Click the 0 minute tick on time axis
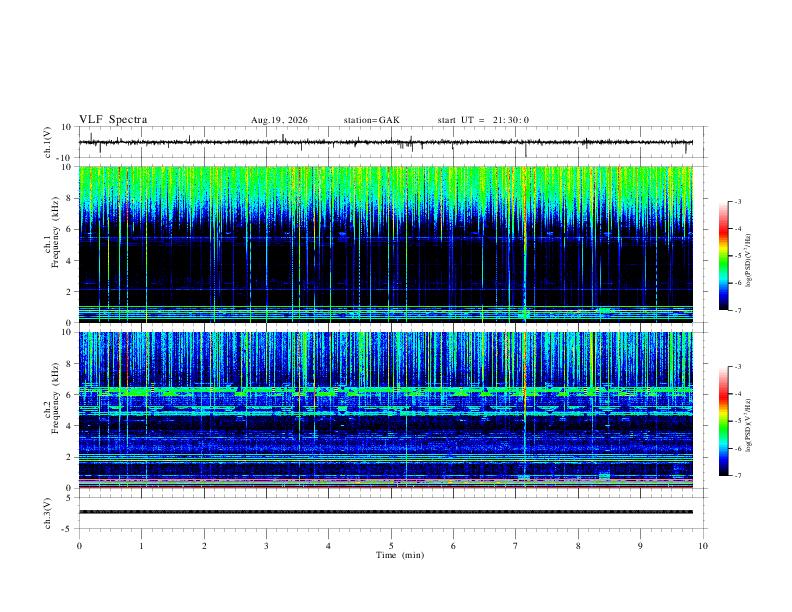Viewport: 792px width, 612px height. [x=79, y=546]
